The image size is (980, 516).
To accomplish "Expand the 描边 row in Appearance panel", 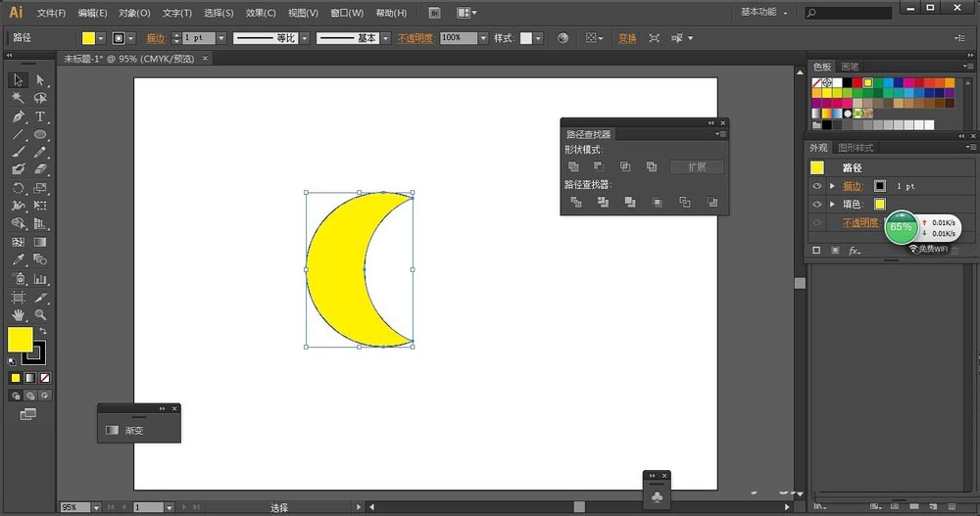I will click(832, 186).
